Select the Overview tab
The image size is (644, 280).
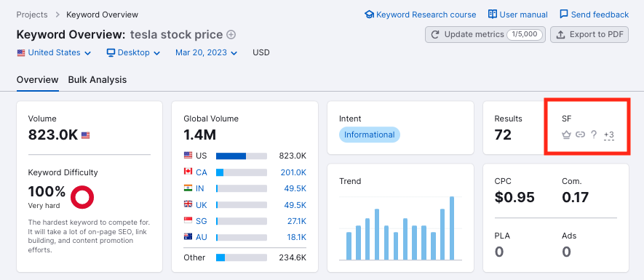(37, 80)
